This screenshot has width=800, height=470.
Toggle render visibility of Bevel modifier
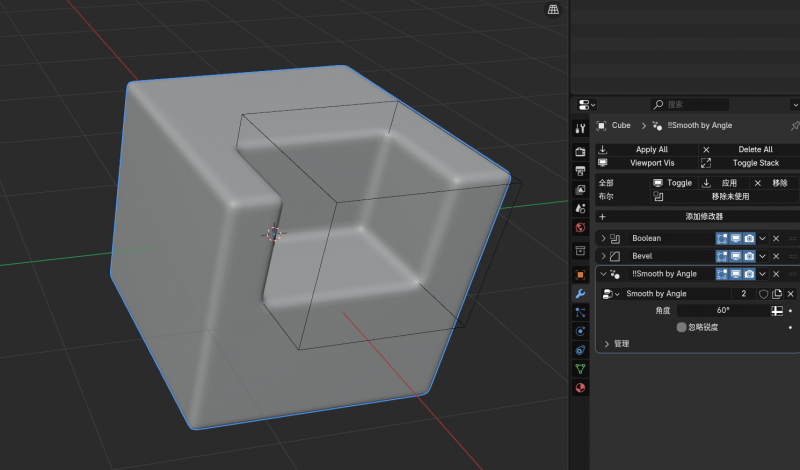pyautogui.click(x=748, y=256)
